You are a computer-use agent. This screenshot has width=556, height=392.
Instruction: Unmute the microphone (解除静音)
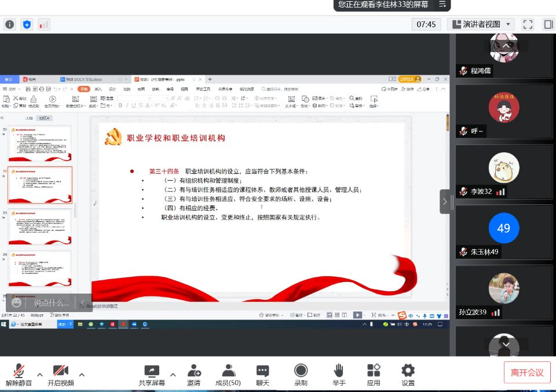(20, 375)
